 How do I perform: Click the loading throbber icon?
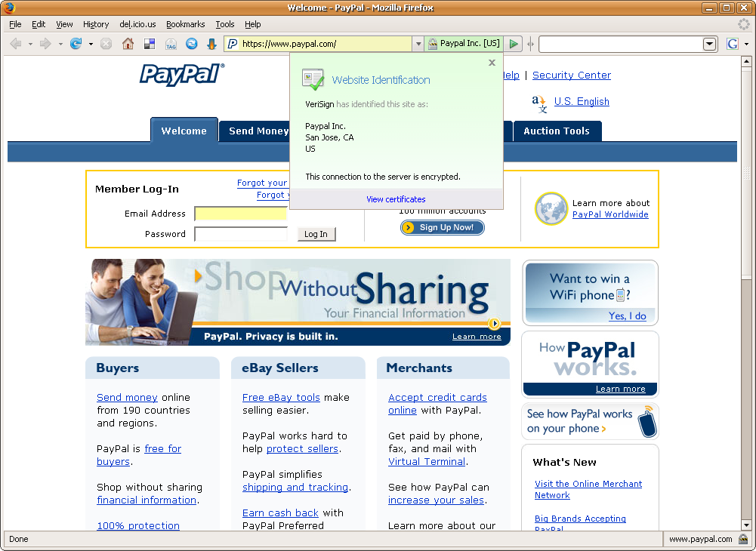point(744,24)
